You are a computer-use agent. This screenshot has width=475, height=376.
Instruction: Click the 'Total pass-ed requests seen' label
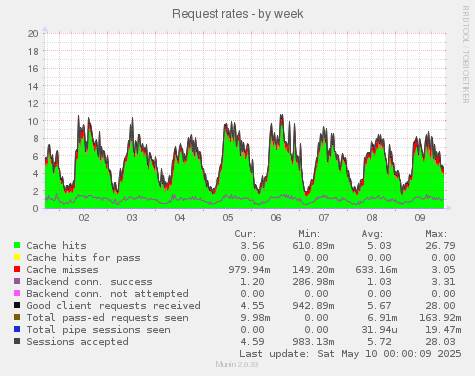tap(107, 318)
